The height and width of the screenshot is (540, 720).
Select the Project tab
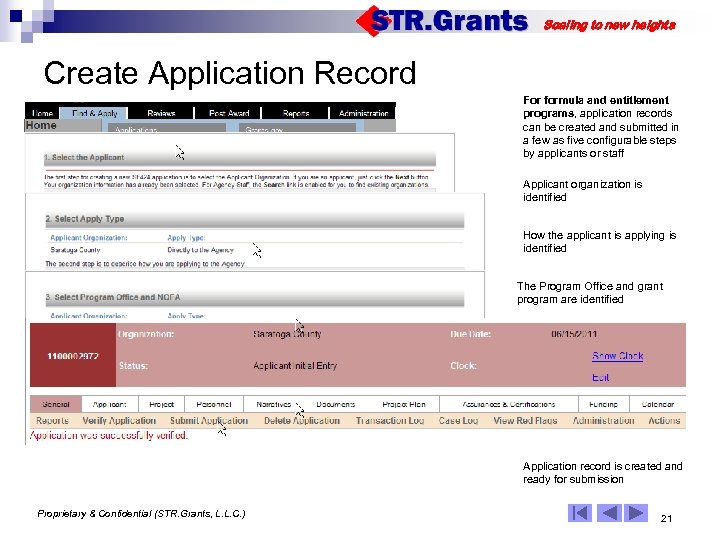(x=161, y=405)
